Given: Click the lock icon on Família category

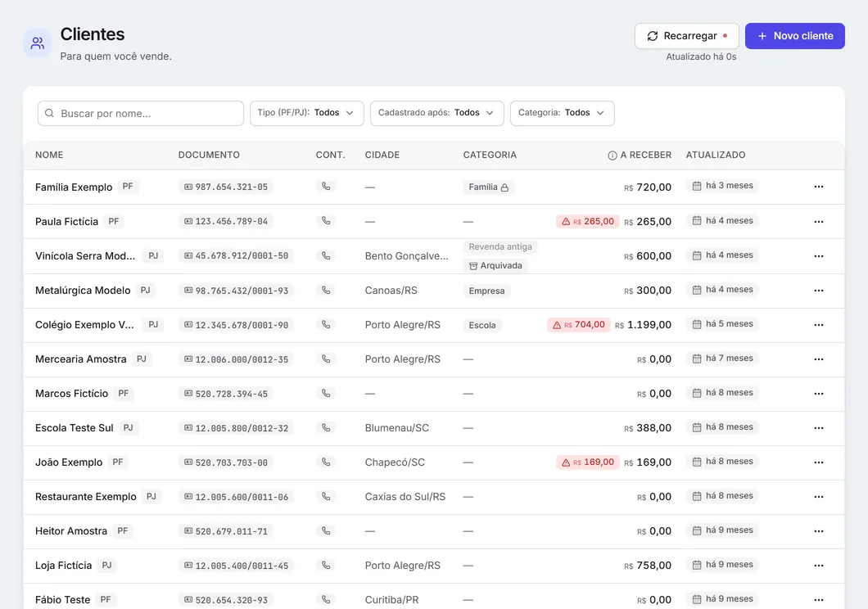Looking at the screenshot, I should [x=504, y=187].
